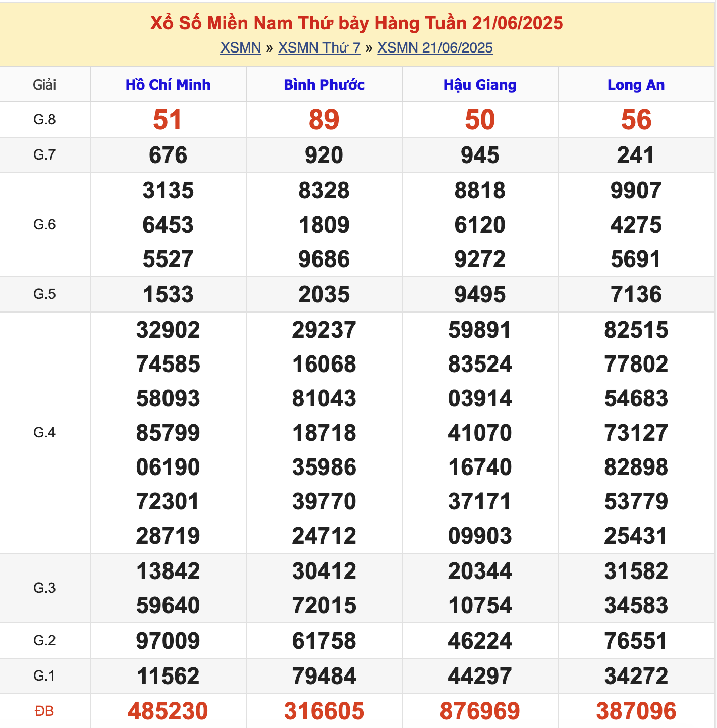The image size is (717, 728).
Task: Select ĐB special prize 876969
Action: tap(480, 711)
